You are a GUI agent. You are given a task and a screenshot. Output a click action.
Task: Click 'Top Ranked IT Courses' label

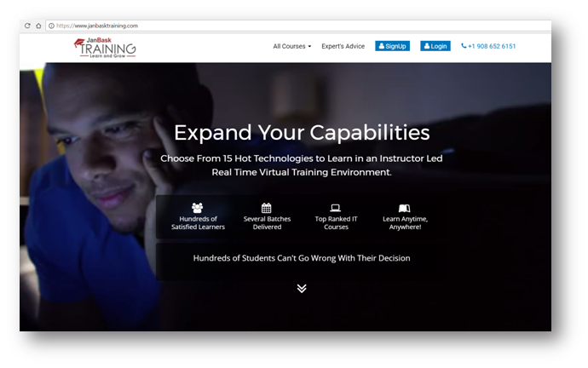click(x=336, y=223)
